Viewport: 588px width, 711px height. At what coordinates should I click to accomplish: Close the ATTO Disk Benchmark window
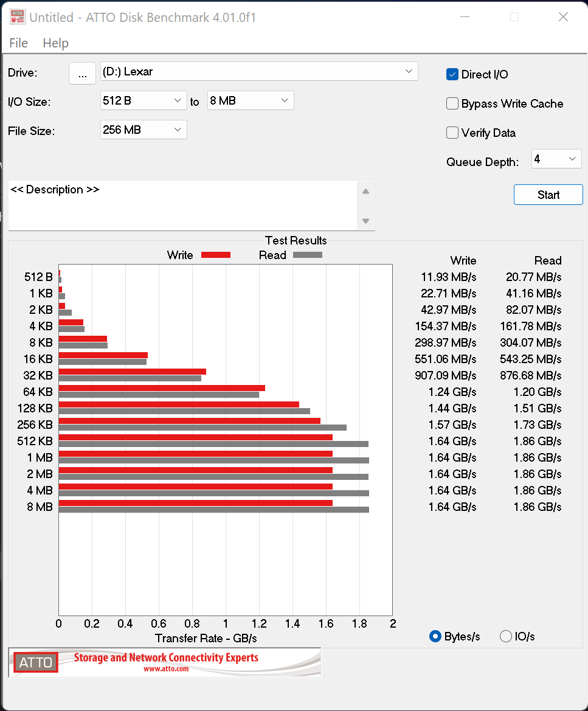562,17
